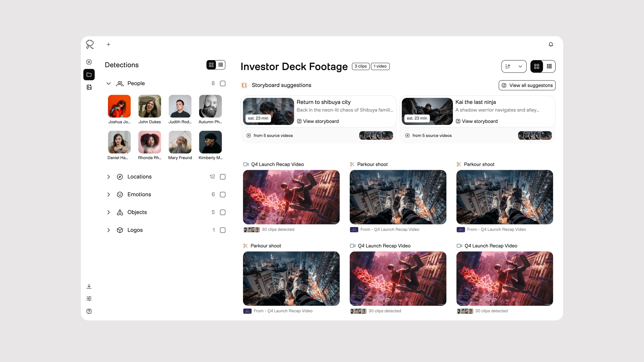Select Rhonda Rh... person thumbnail
Image resolution: width=644 pixels, height=362 pixels.
[150, 142]
